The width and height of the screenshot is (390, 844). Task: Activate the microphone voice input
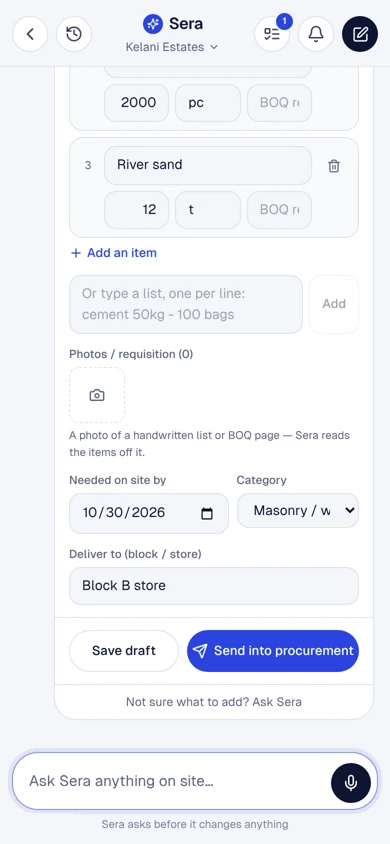pos(351,783)
